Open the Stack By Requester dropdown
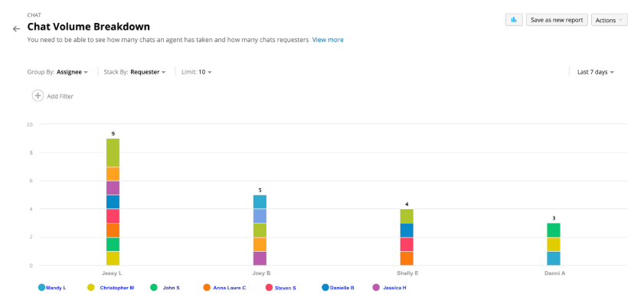Viewport: 644px width, 307px height. click(x=148, y=72)
